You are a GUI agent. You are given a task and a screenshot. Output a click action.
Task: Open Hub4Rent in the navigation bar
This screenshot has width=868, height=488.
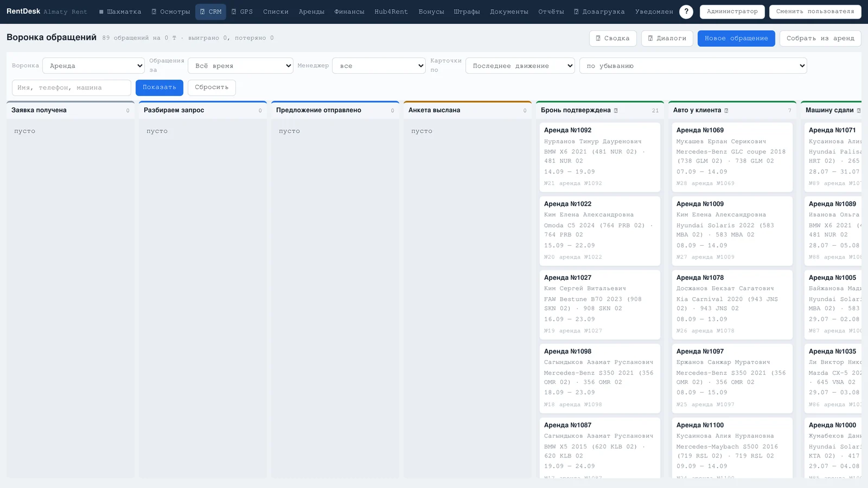point(391,11)
